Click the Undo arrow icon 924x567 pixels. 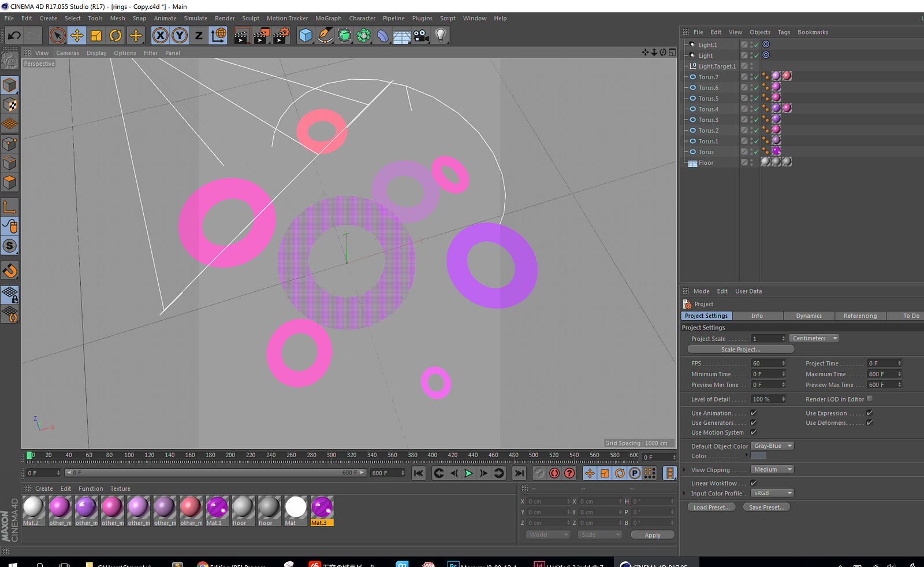[14, 36]
